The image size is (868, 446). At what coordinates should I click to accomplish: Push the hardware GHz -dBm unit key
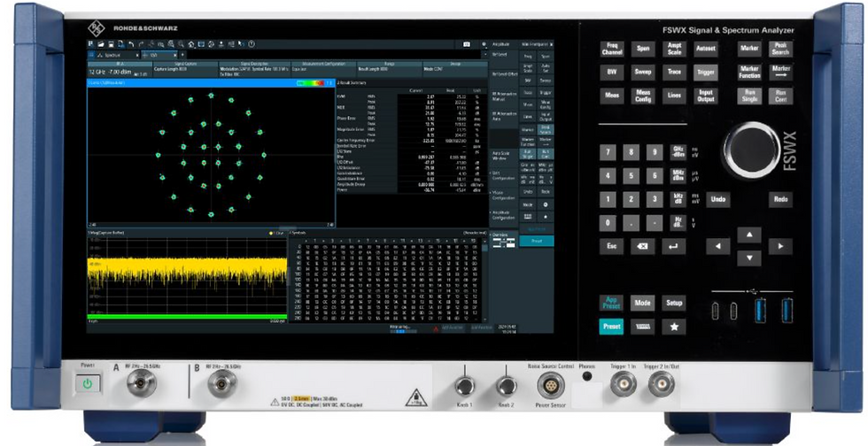tap(678, 152)
